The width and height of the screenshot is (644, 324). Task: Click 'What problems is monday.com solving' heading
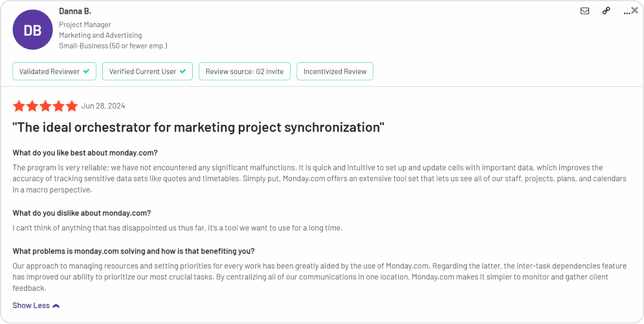tap(133, 251)
